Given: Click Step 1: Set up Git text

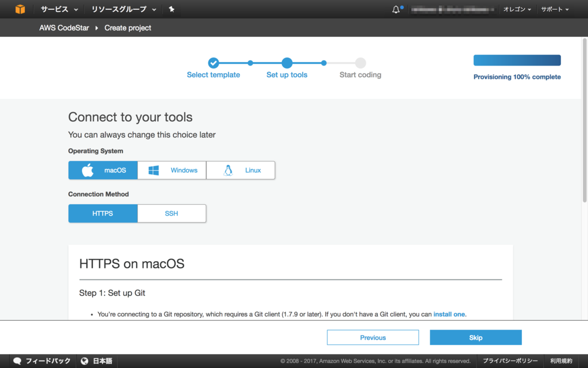Looking at the screenshot, I should point(112,293).
